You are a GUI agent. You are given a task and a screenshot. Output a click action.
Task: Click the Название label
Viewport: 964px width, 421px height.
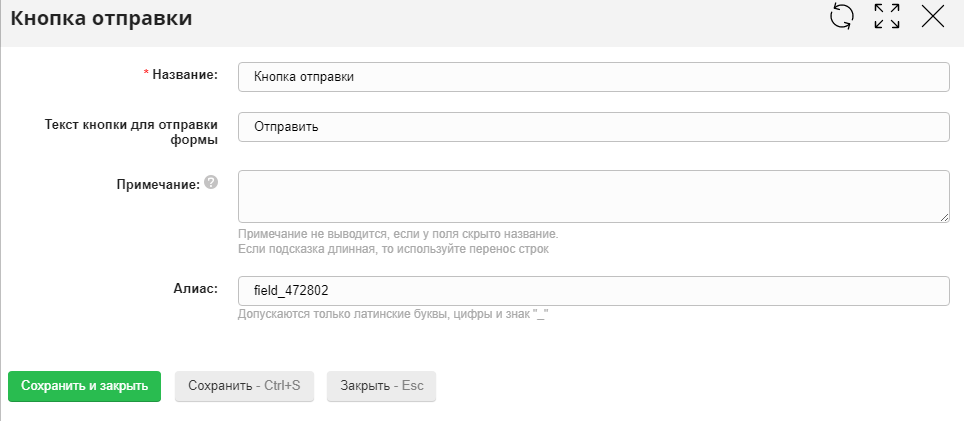click(x=187, y=75)
